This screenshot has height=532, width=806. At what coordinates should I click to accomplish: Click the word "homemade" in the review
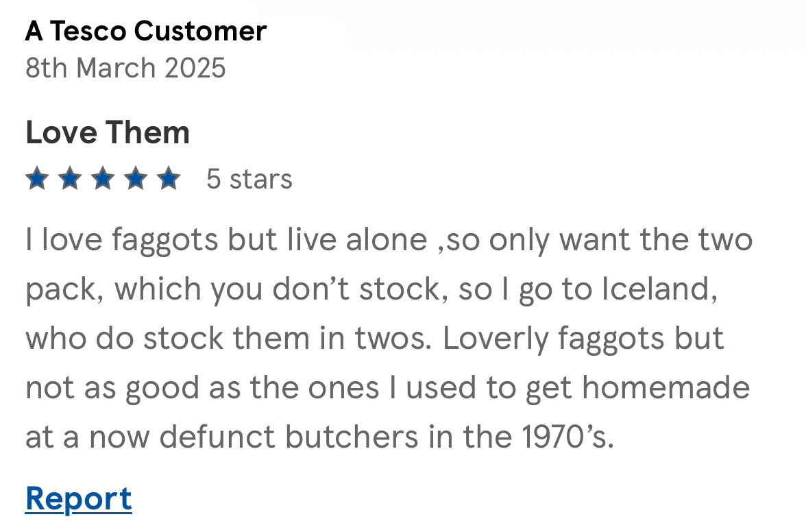[x=666, y=388]
